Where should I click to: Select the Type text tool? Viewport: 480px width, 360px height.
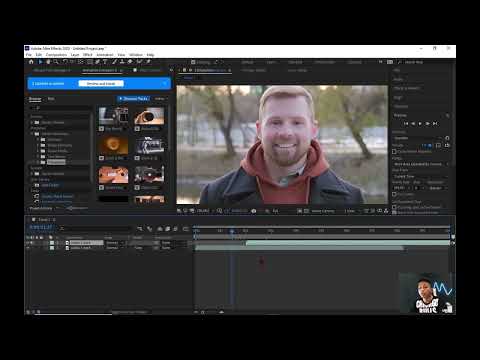105,62
